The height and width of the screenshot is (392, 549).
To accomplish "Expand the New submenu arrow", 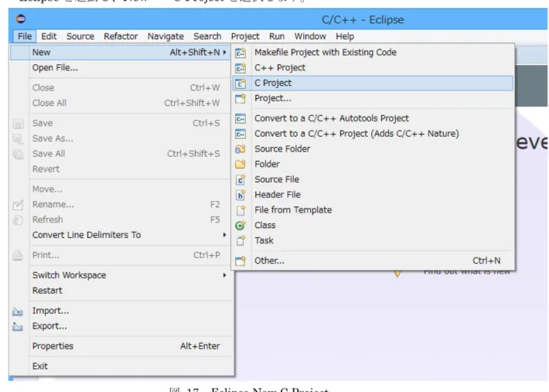I will coord(225,52).
